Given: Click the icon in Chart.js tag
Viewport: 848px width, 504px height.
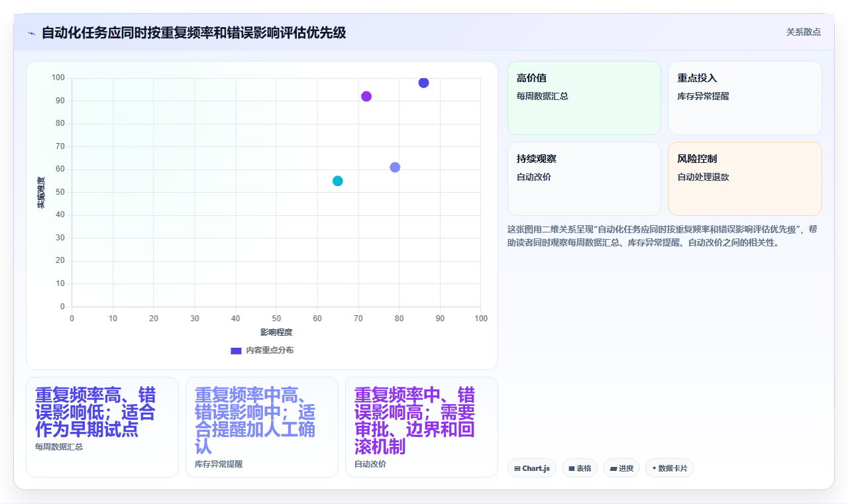Looking at the screenshot, I should [x=517, y=469].
